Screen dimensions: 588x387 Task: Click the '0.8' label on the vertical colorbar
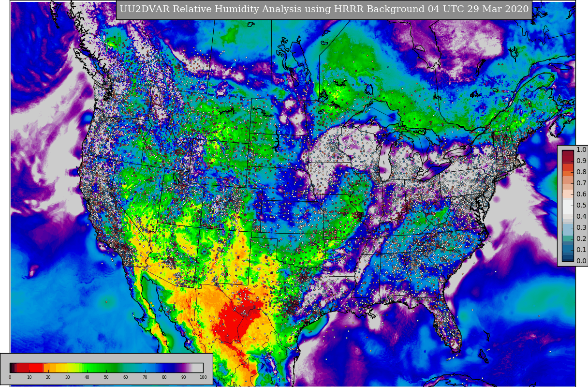[581, 172]
